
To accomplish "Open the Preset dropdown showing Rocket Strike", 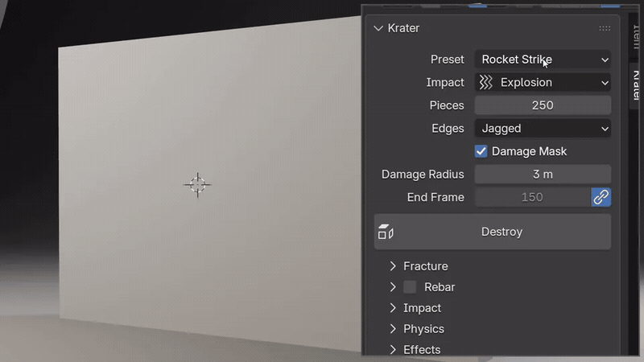I will point(543,60).
